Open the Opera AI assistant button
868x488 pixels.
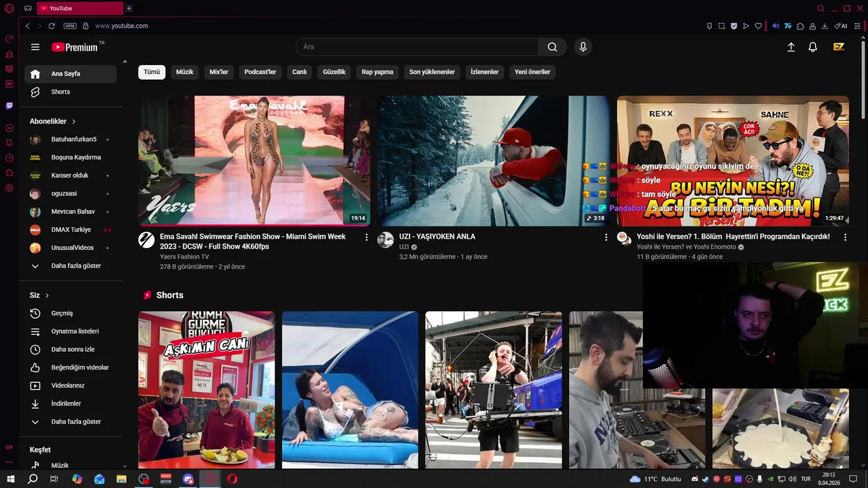[841, 26]
